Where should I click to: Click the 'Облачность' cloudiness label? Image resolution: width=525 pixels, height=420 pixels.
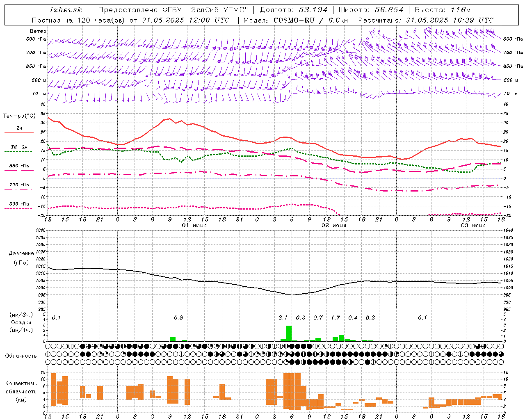21,356
